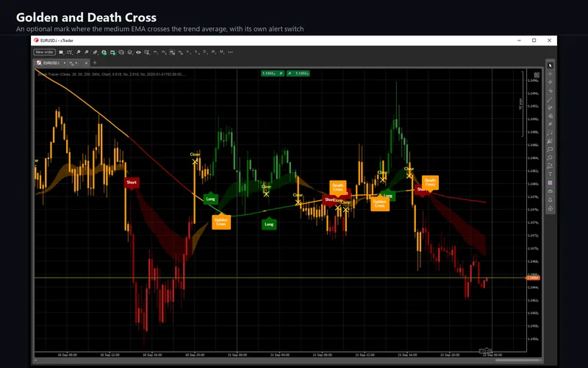Click the first Golden Cross orange marker
Image resolution: width=588 pixels, height=368 pixels.
[x=221, y=222]
